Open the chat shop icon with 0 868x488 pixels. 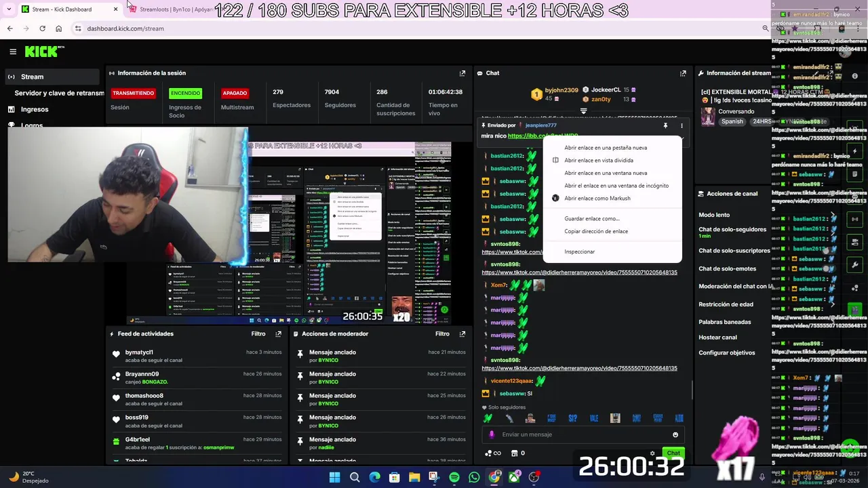coord(518,453)
